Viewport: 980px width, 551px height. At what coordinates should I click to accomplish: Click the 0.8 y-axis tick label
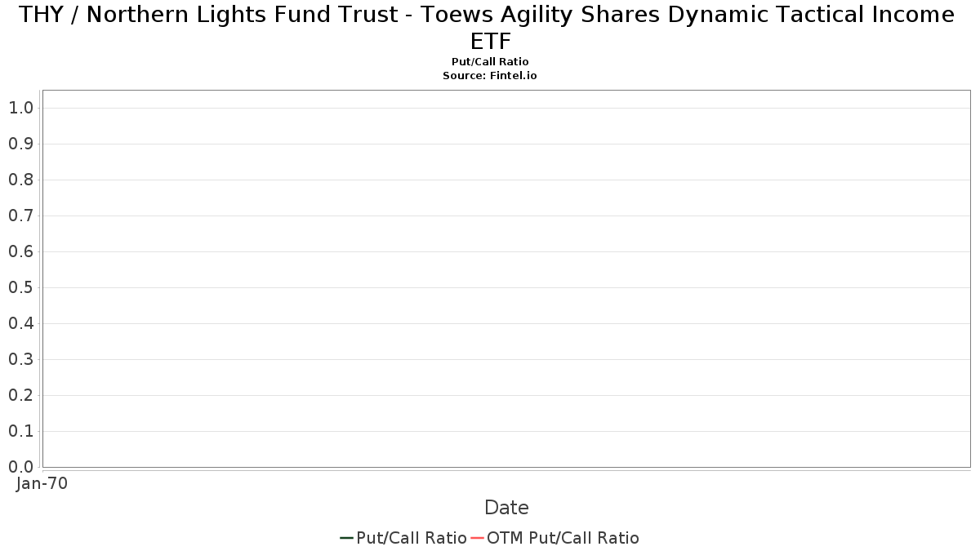21,180
